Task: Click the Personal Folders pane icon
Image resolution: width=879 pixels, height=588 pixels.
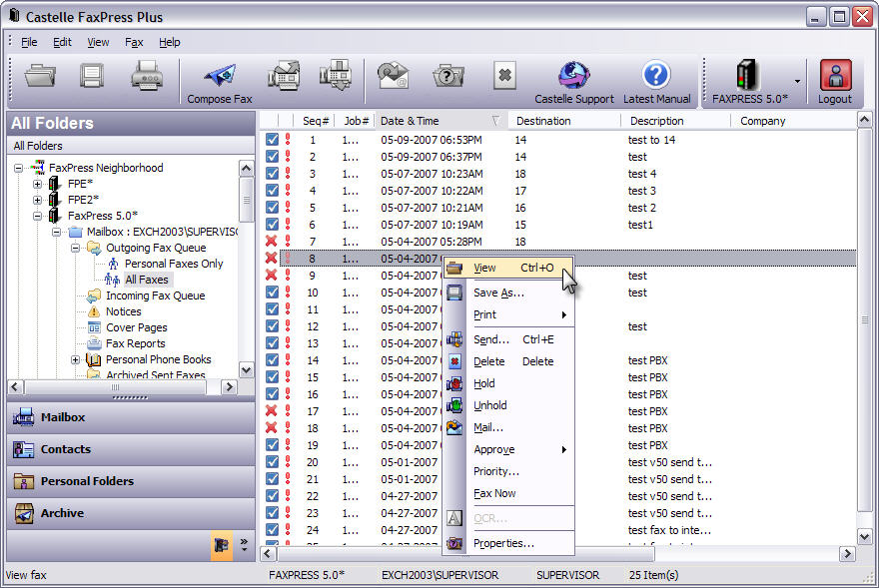Action: pos(24,481)
